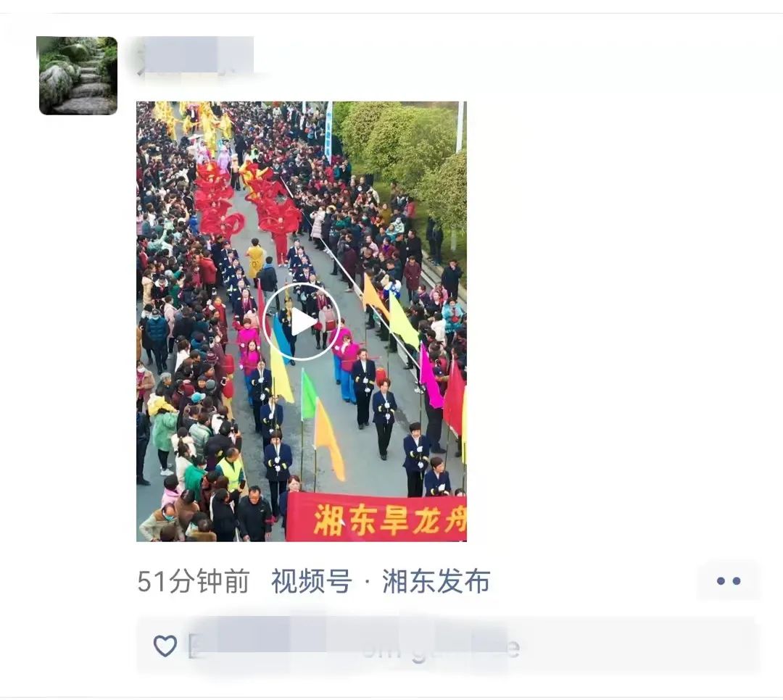Open the poster's stone-steps avatar

tap(78, 75)
